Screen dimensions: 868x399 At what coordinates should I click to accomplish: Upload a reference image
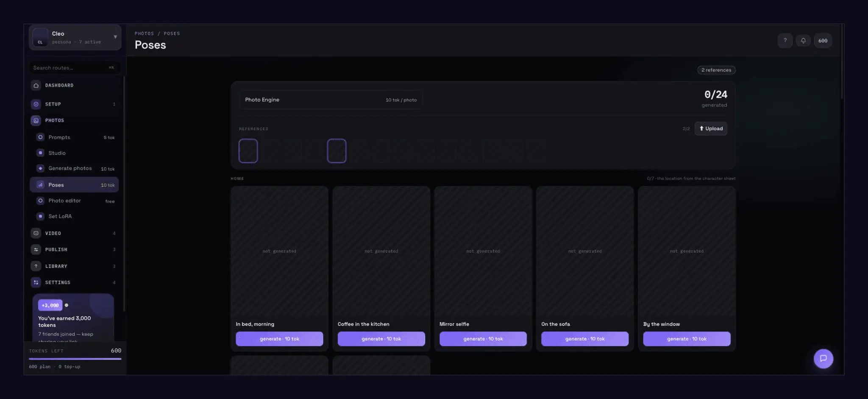click(711, 128)
